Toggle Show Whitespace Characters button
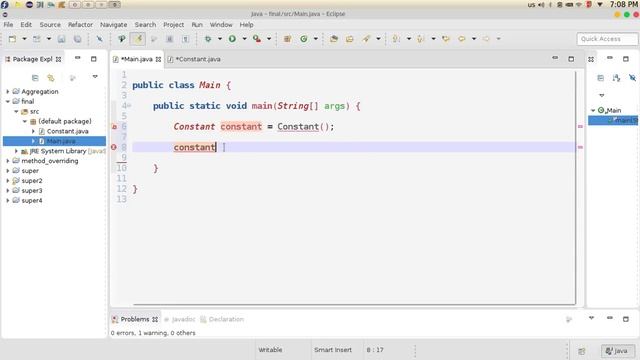Image resolution: width=640 pixels, height=360 pixels. [x=185, y=39]
